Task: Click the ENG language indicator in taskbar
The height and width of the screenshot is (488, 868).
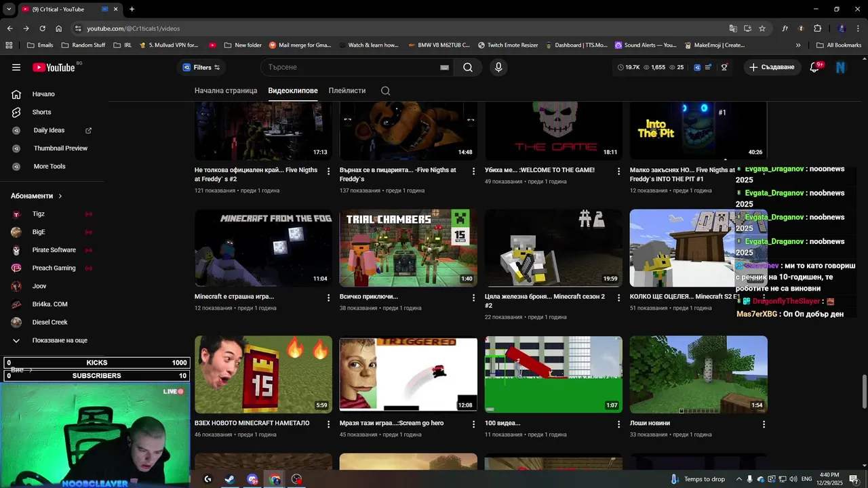Action: pyautogui.click(x=806, y=479)
